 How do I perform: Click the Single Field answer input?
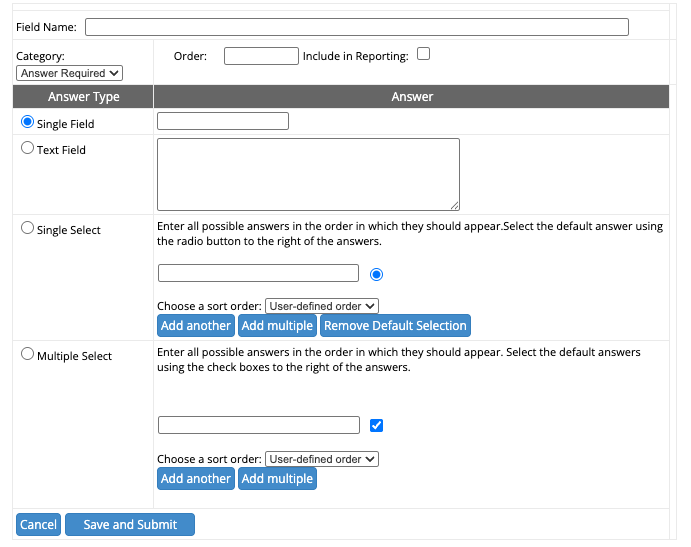tap(223, 121)
